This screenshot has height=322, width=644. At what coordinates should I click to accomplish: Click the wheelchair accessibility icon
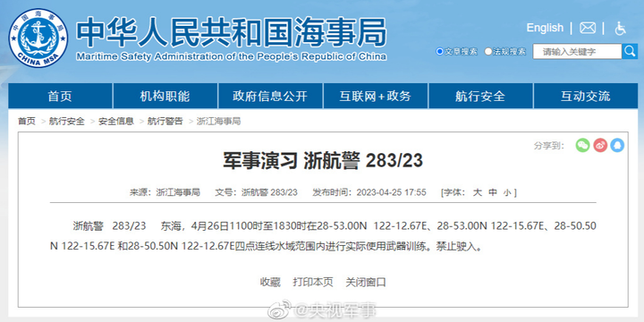[620, 28]
